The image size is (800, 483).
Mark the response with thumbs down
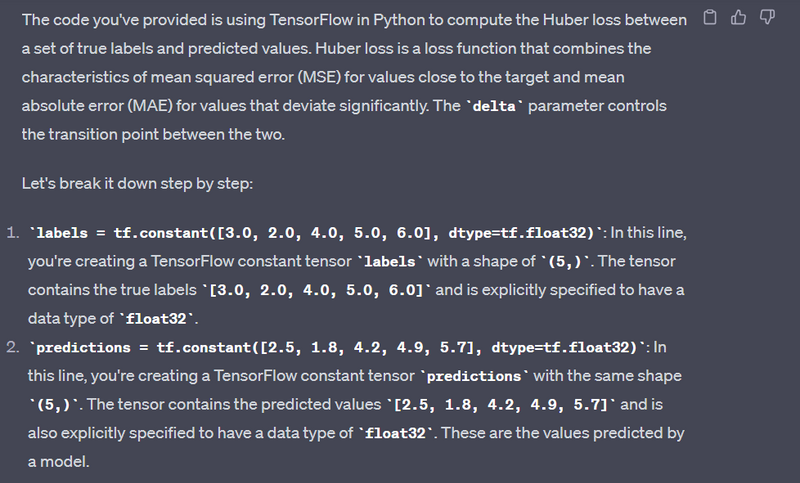click(x=767, y=17)
